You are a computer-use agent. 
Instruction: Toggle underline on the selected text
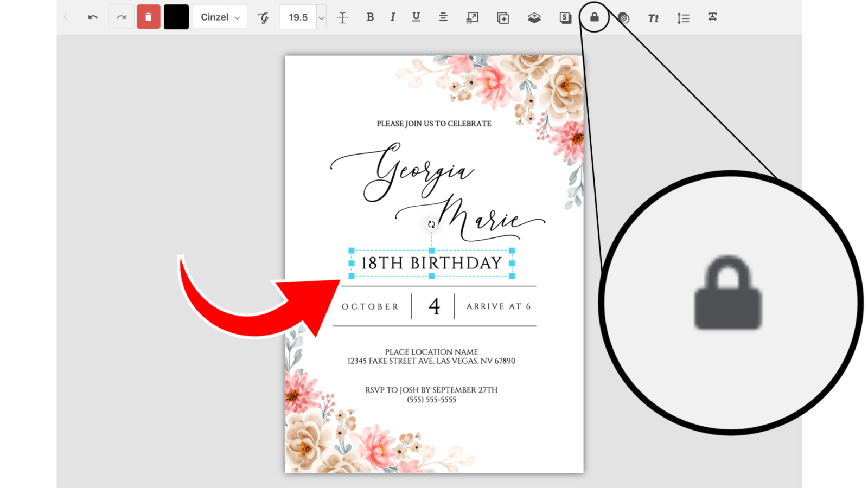coord(416,17)
